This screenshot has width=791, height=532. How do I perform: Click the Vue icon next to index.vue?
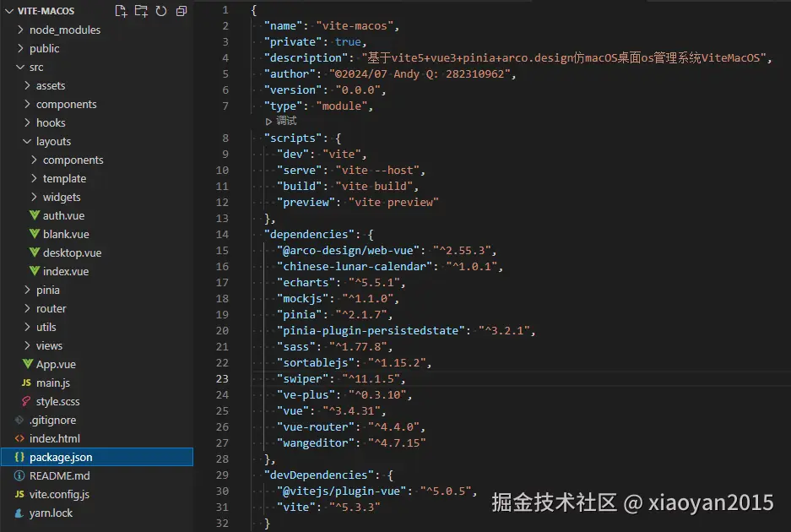(x=35, y=271)
